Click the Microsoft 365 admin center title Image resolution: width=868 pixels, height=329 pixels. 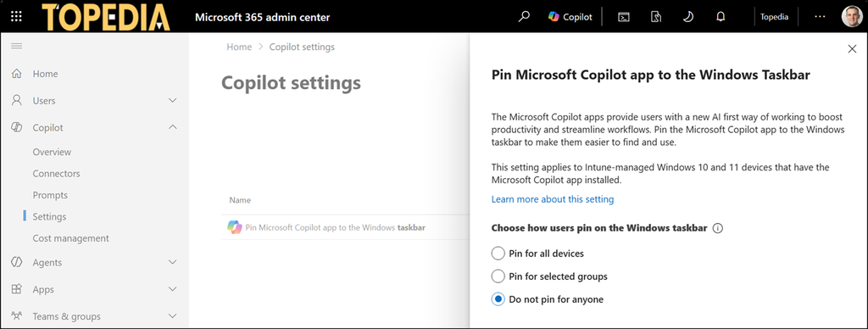point(263,17)
